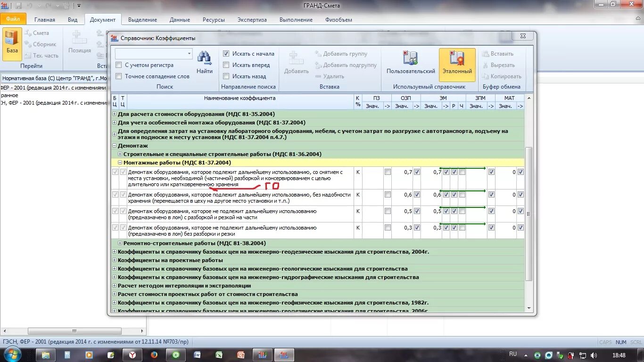Open Excel from the taskbar
Viewport: 644px width, 362px height.
(x=219, y=355)
